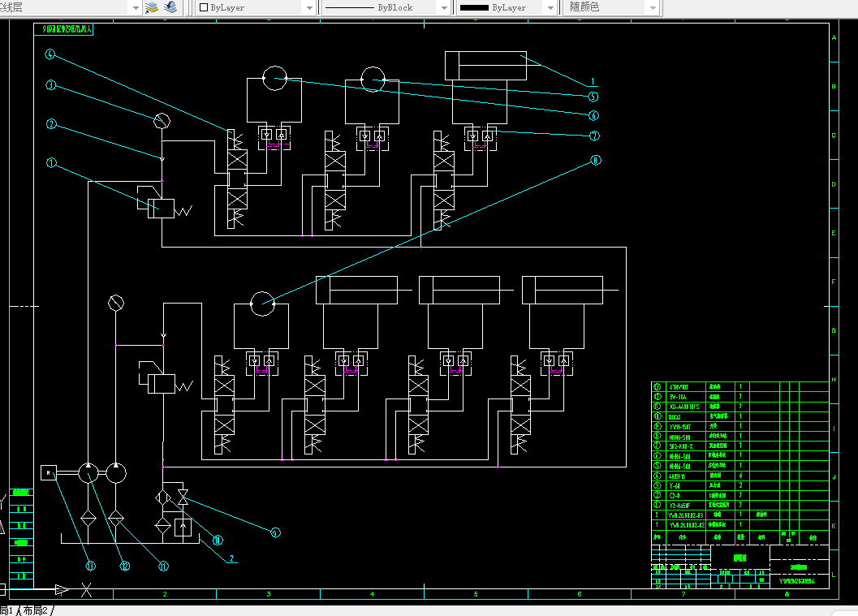Select balloon number 6 on the right
Viewport: 858px width, 616px height.
click(593, 116)
